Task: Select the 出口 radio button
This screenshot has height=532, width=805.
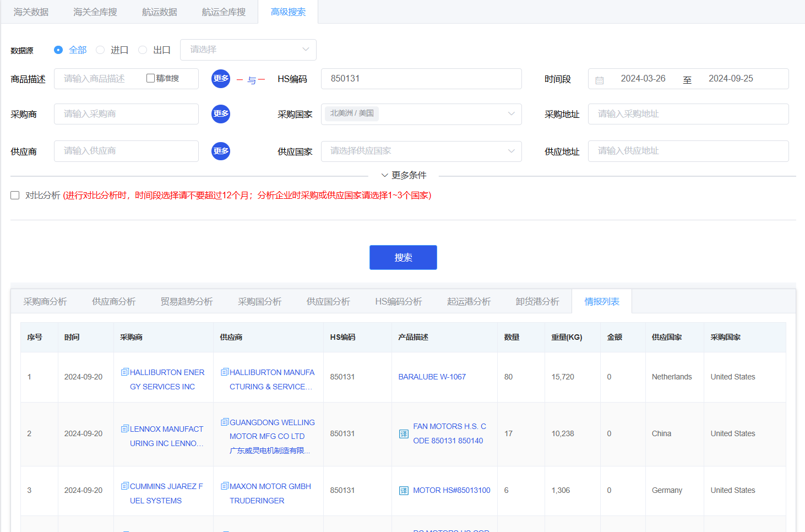Action: point(143,50)
